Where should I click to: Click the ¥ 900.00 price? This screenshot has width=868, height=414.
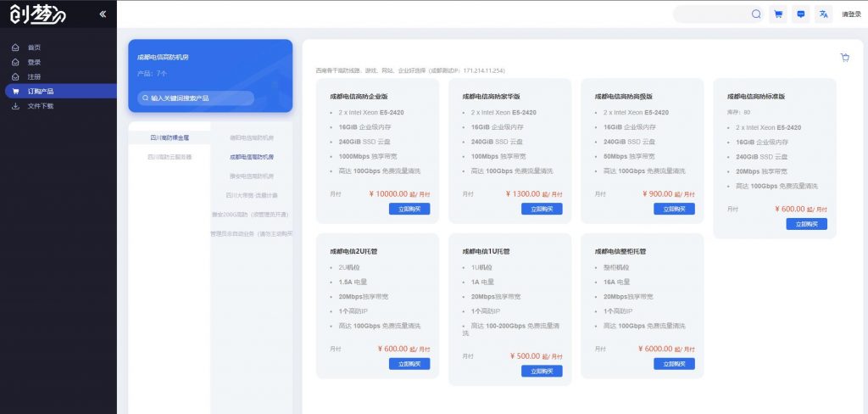657,194
